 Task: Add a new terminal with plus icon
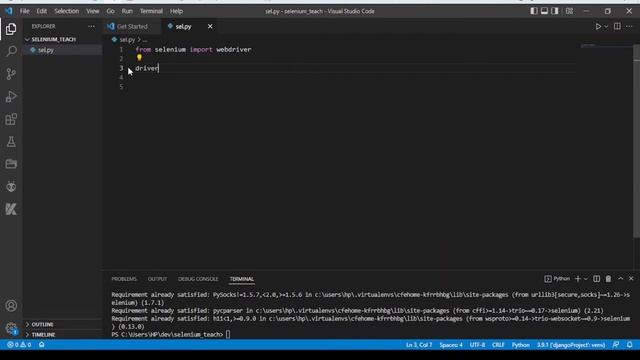click(x=578, y=279)
